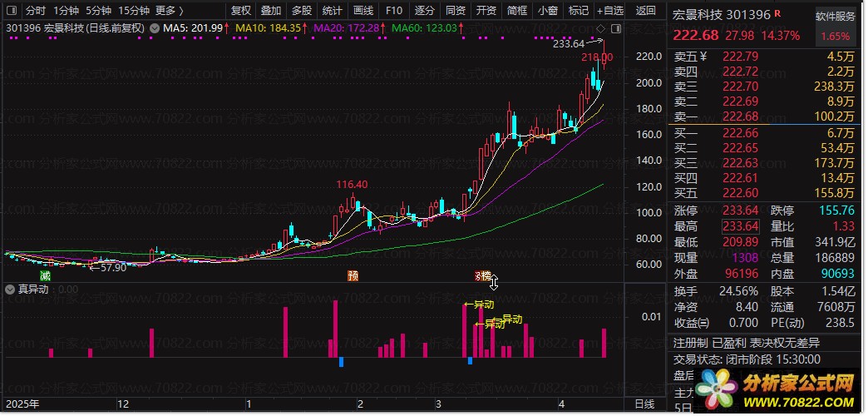Click the 买五 price 222.60
The height and width of the screenshot is (416, 868).
[739, 193]
